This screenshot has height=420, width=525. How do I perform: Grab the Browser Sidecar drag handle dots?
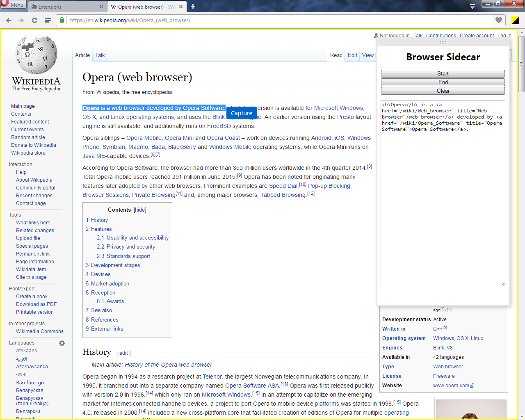coord(443,42)
